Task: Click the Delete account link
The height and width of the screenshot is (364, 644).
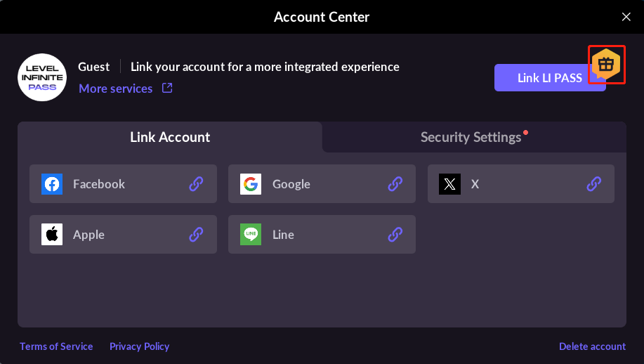Action: (x=592, y=346)
